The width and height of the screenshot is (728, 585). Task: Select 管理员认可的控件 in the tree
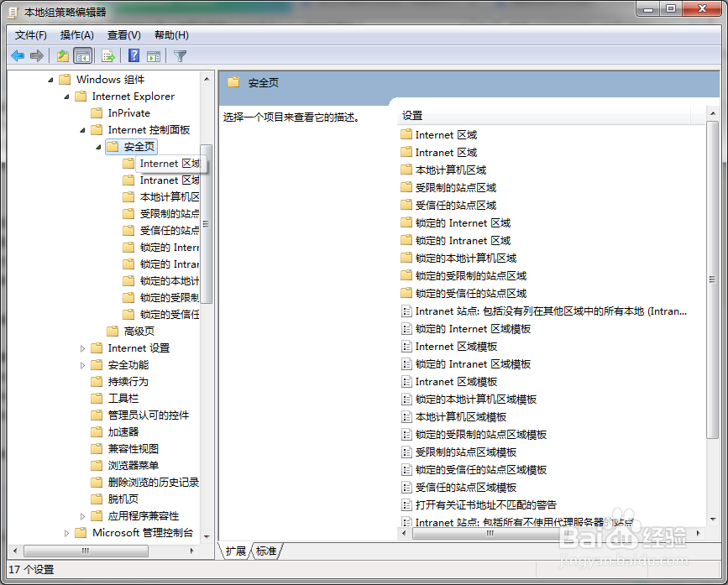click(x=149, y=415)
